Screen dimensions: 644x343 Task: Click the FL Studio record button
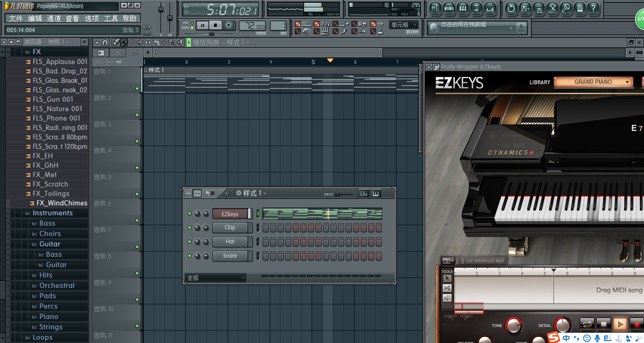(229, 25)
